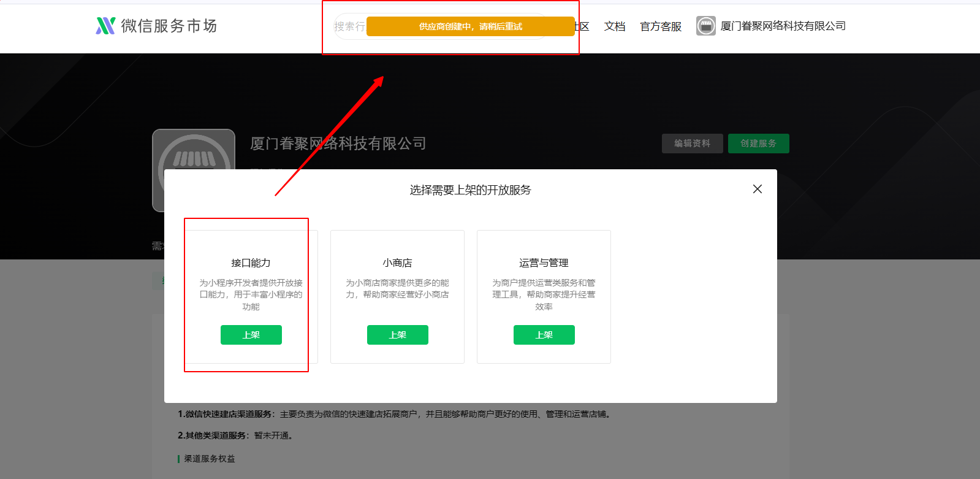This screenshot has width=980, height=479.
Task: Click the 微信服务市场 logo icon
Action: pyautogui.click(x=105, y=26)
